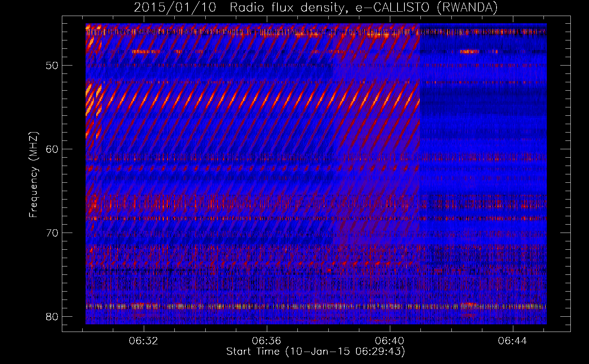Click the 'Frequency (MHZ)' axis label
The image size is (589, 364).
pyautogui.click(x=33, y=175)
